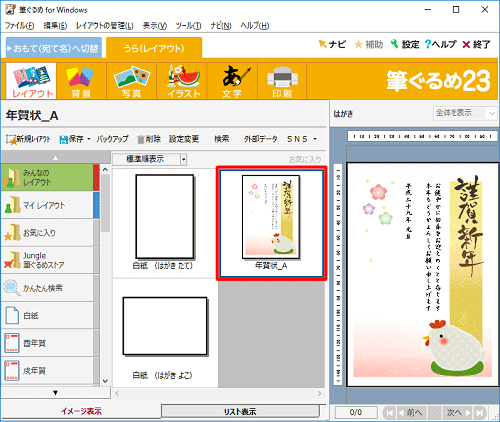Select うら(レイアウト) tab
Image resolution: width=500 pixels, height=422 pixels.
pyautogui.click(x=154, y=48)
